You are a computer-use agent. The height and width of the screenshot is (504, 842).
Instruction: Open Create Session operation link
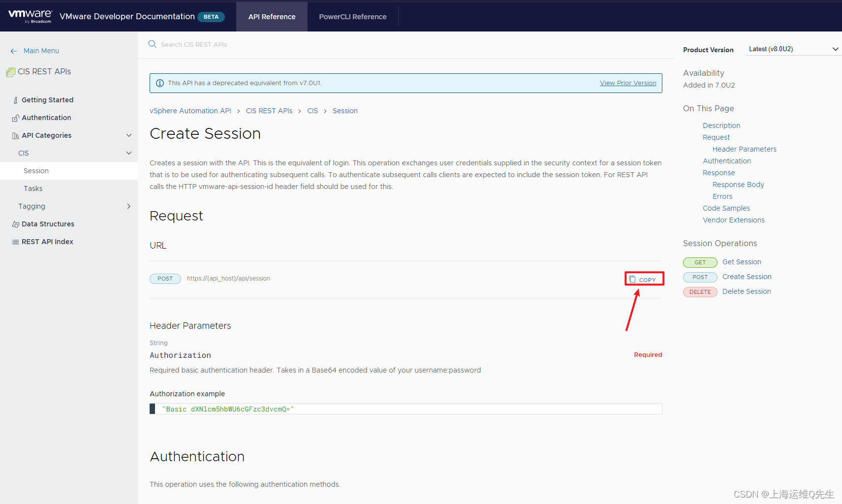(x=747, y=277)
